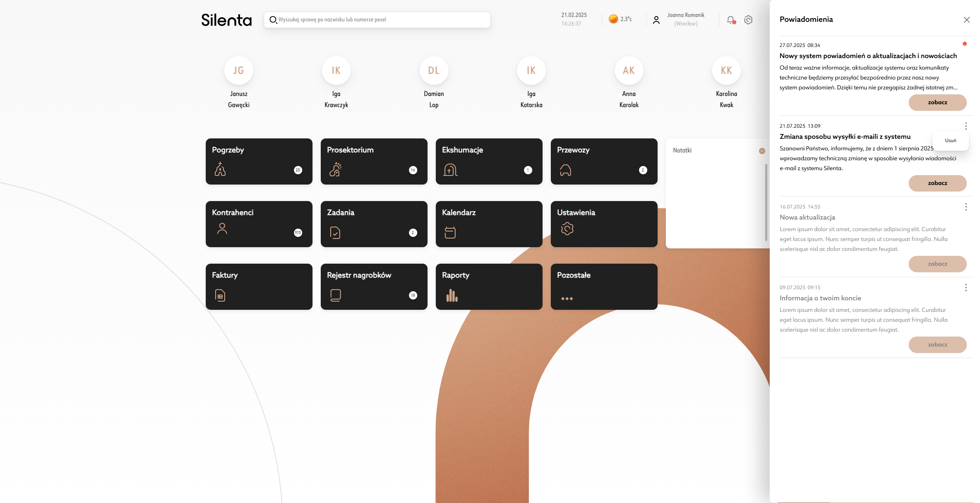Open the Faktury module tile
980x503 pixels.
(x=259, y=287)
